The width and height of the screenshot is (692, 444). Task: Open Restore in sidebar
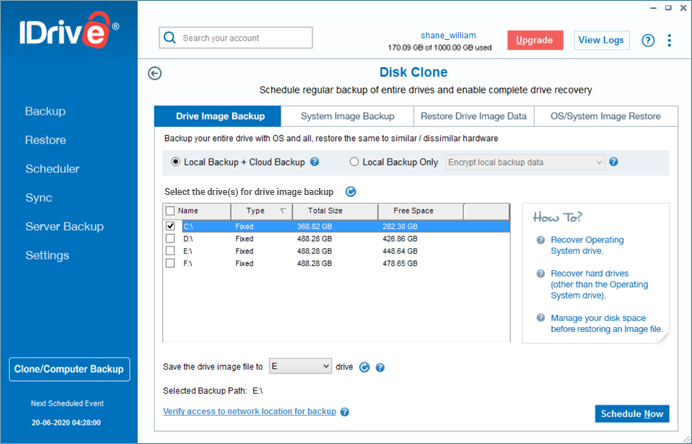(45, 140)
